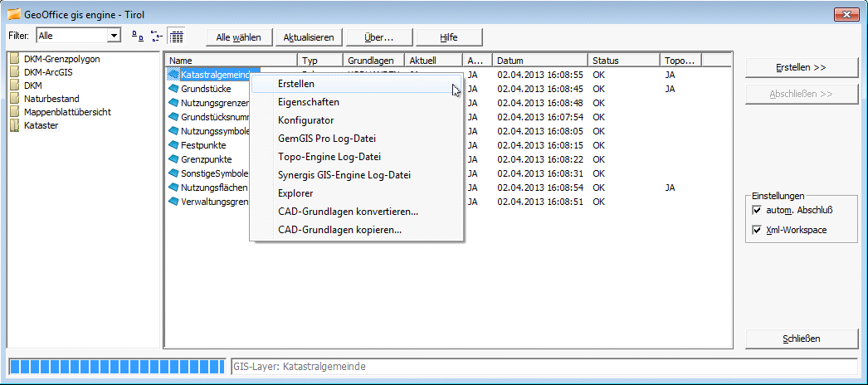Switch to small icons view in toolbar
Screen dimensions: 868x385
(138, 37)
